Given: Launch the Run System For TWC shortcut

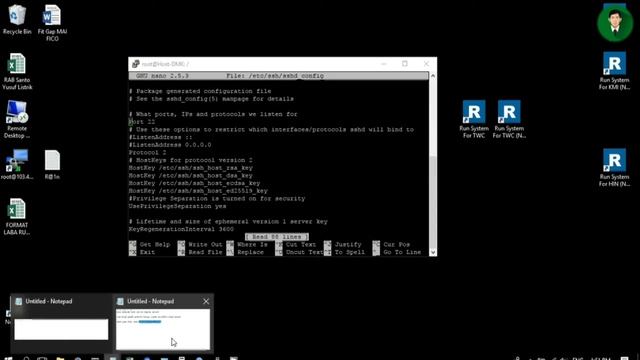Looking at the screenshot, I should (x=473, y=119).
